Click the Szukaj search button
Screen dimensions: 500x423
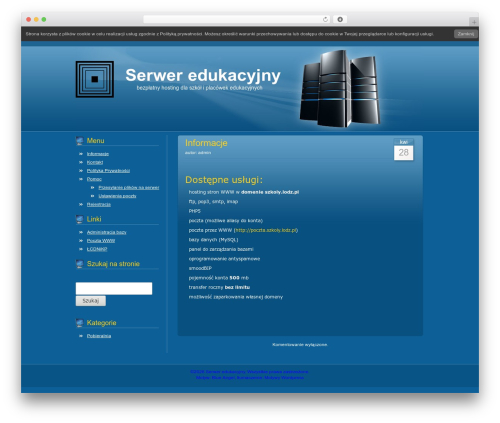pyautogui.click(x=91, y=301)
